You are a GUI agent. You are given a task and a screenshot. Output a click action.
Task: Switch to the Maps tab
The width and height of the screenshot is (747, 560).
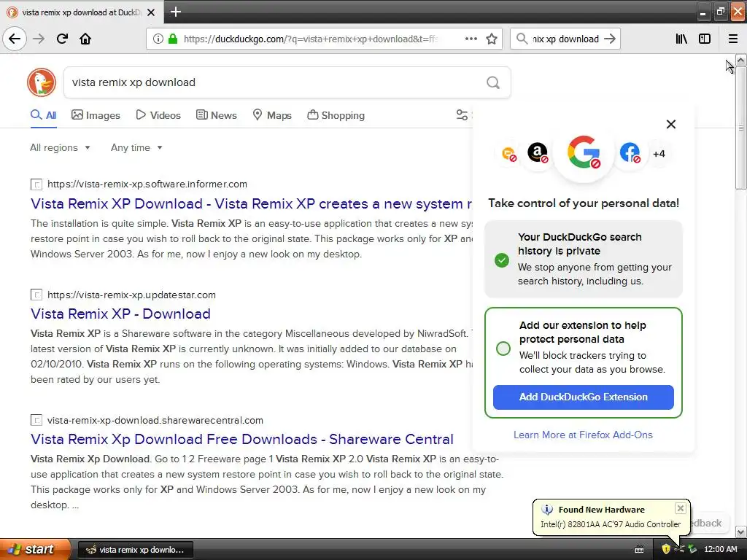[272, 115]
